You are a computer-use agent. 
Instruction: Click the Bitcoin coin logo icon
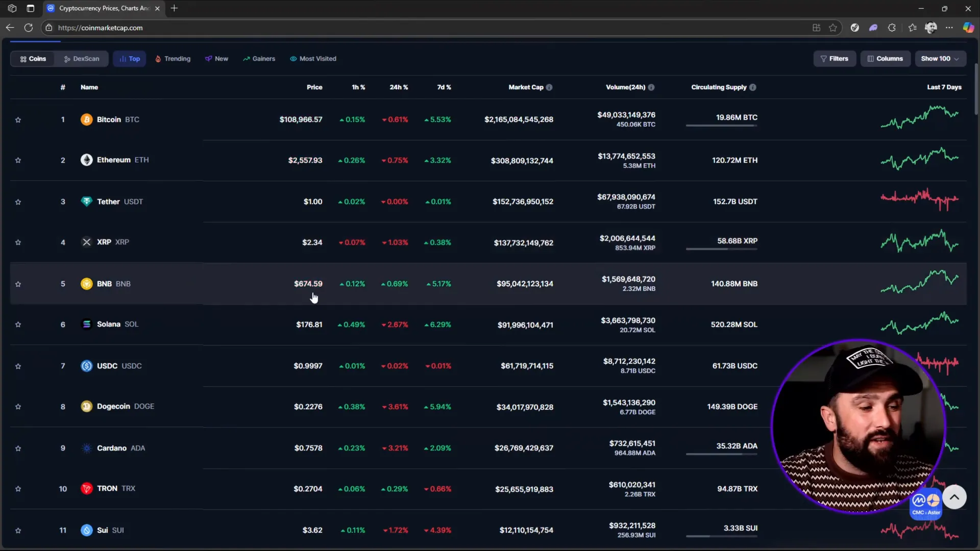(86, 119)
